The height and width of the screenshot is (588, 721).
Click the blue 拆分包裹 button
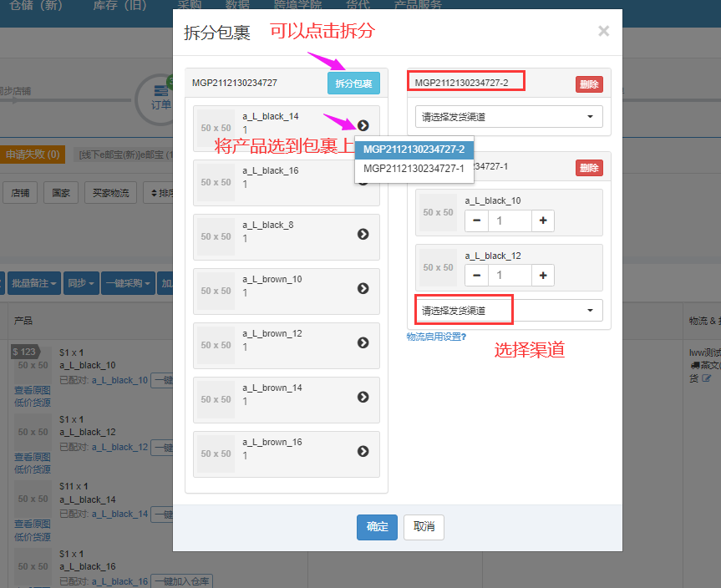353,84
